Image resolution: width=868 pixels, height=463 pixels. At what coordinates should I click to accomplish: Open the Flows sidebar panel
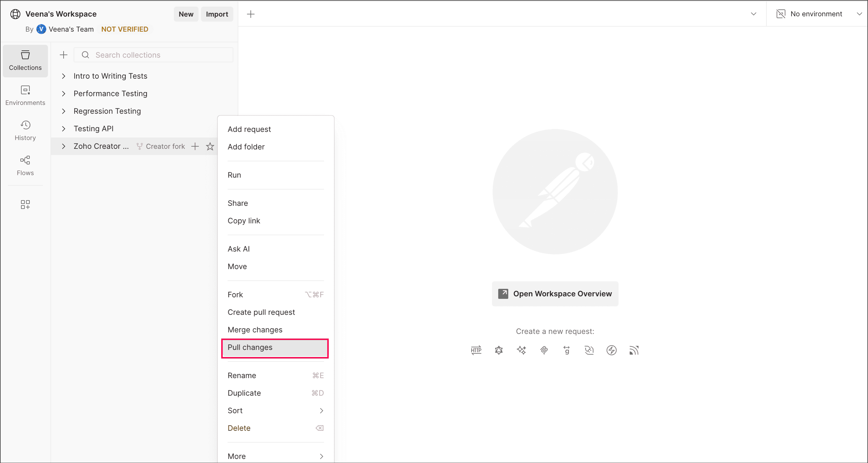pos(25,165)
